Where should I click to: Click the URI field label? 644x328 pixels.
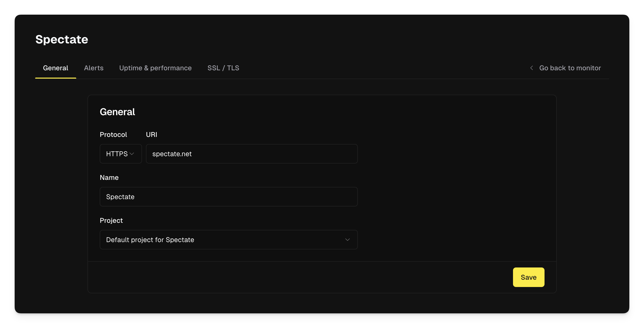click(x=152, y=134)
